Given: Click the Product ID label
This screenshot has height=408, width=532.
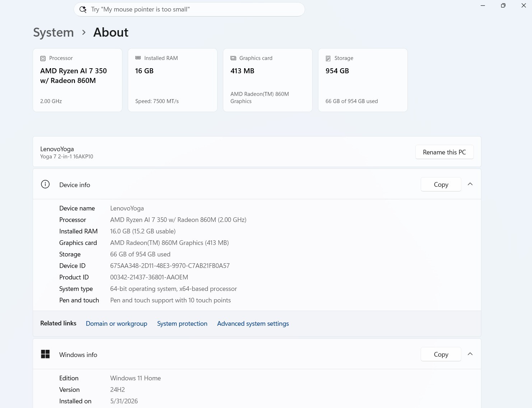Looking at the screenshot, I should click(74, 277).
